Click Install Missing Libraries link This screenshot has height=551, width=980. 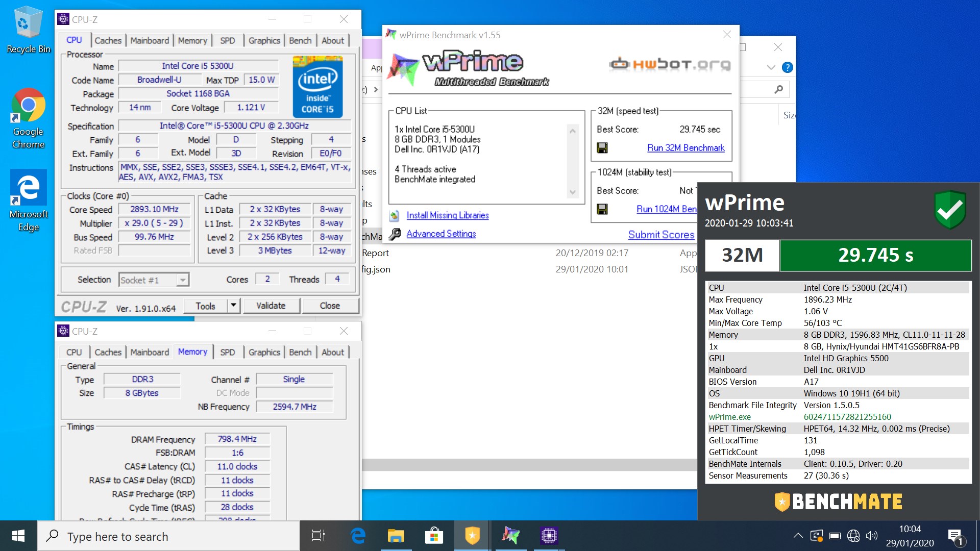pos(448,215)
